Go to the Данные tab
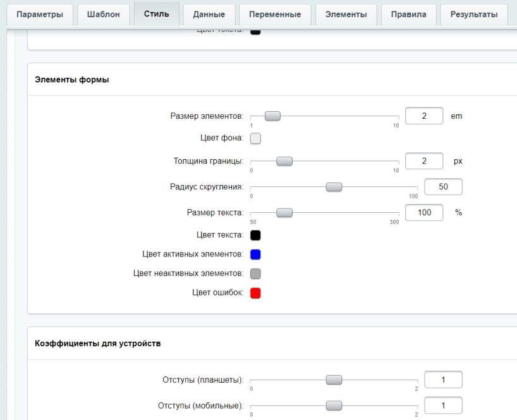This screenshot has height=420, width=517. coord(209,15)
